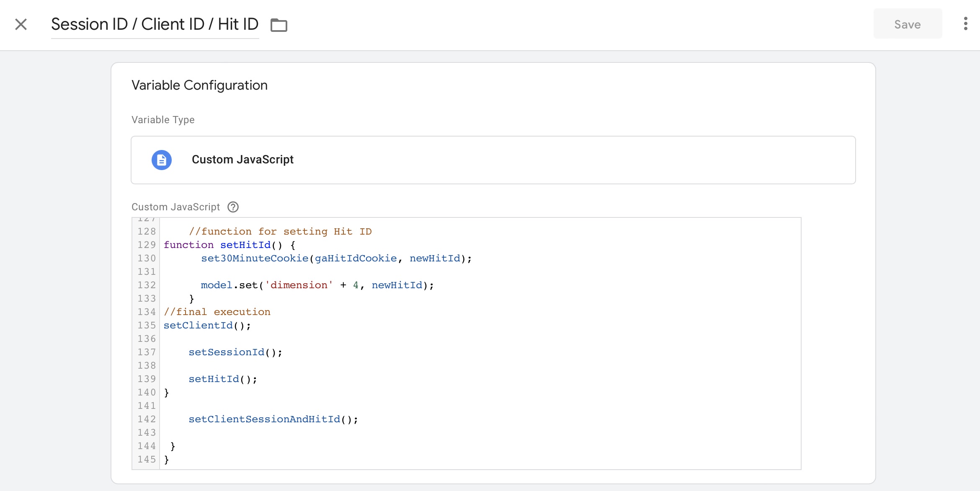Click the comment '//function for setting Hit ID'
Image resolution: width=980 pixels, height=491 pixels.
(280, 232)
